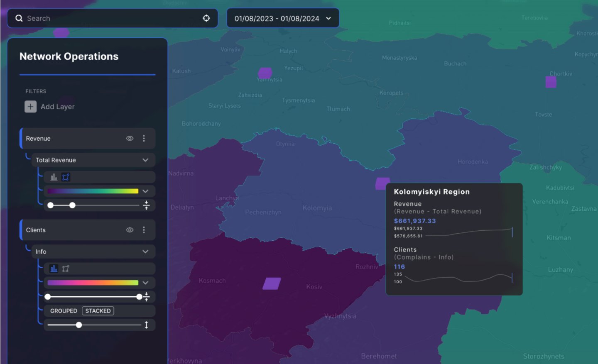Click the Kolomyiskyi Region revenue value link
The image size is (598, 364).
(415, 221)
